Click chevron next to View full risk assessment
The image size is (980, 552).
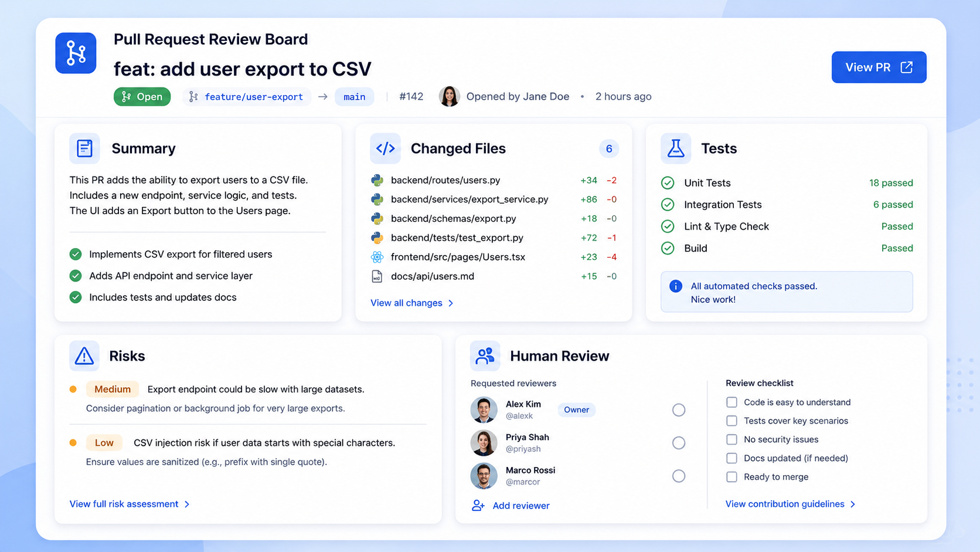coord(187,504)
